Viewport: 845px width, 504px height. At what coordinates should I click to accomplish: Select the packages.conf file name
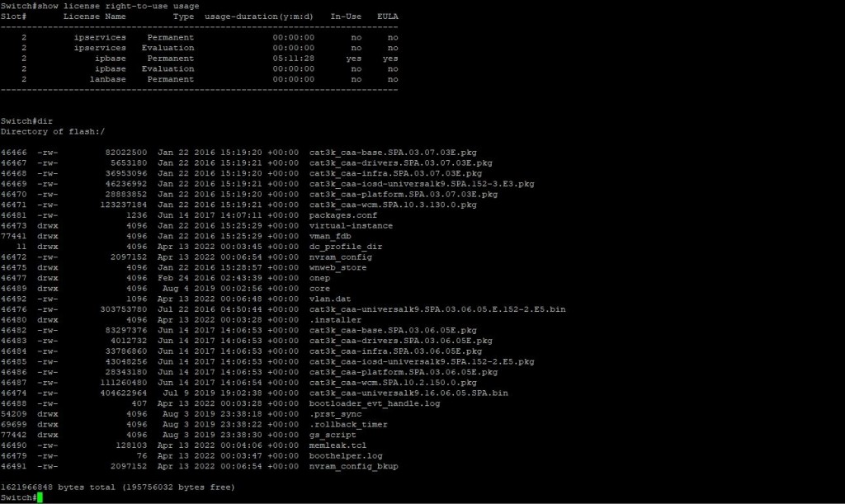tap(342, 215)
